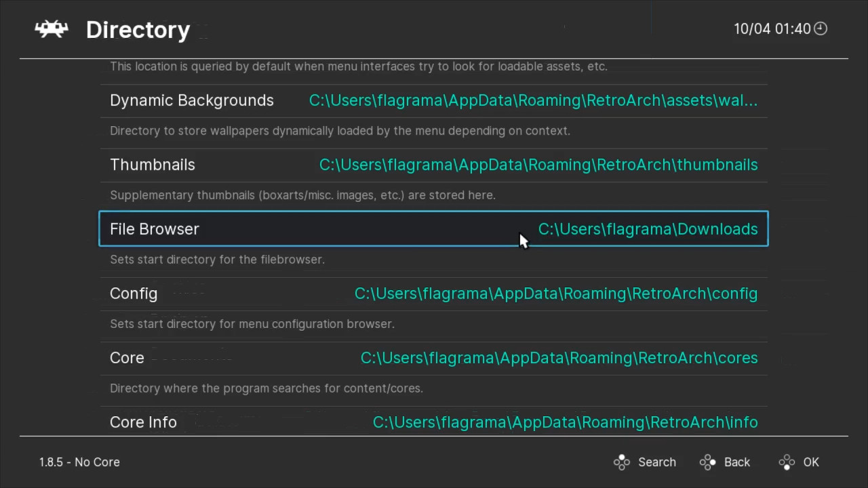Click the Search gamepad icon
Viewport: 868px width, 488px height.
621,462
